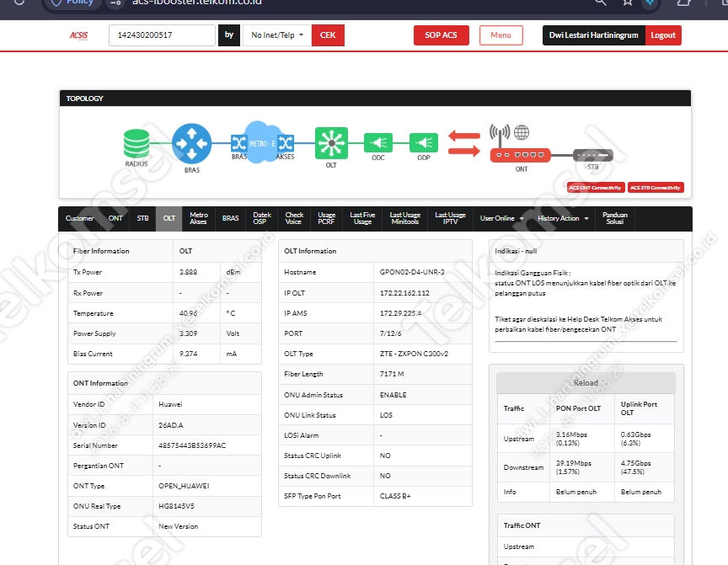Click the gray STB device icon
Image resolution: width=728 pixels, height=565 pixels.
(593, 155)
